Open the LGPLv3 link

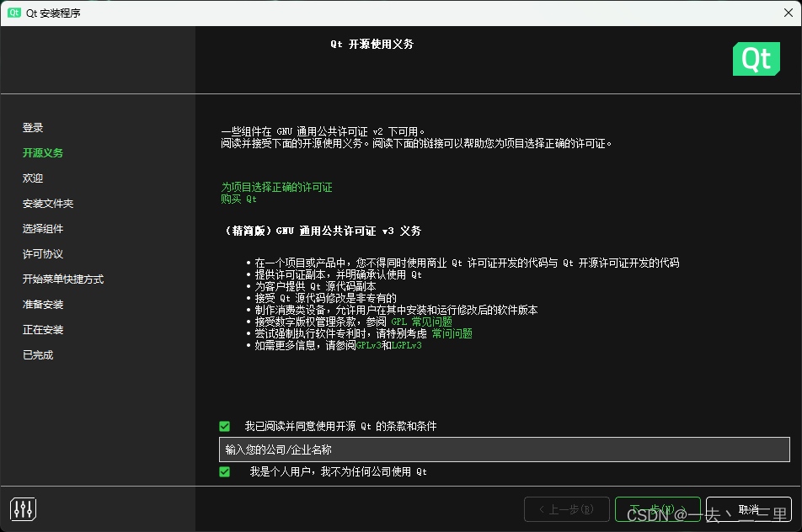point(407,345)
